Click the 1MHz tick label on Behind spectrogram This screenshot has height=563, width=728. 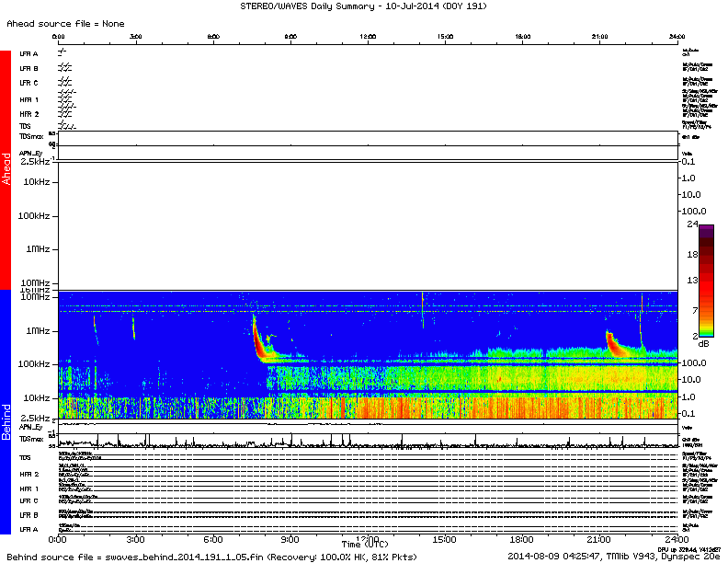[x=38, y=331]
